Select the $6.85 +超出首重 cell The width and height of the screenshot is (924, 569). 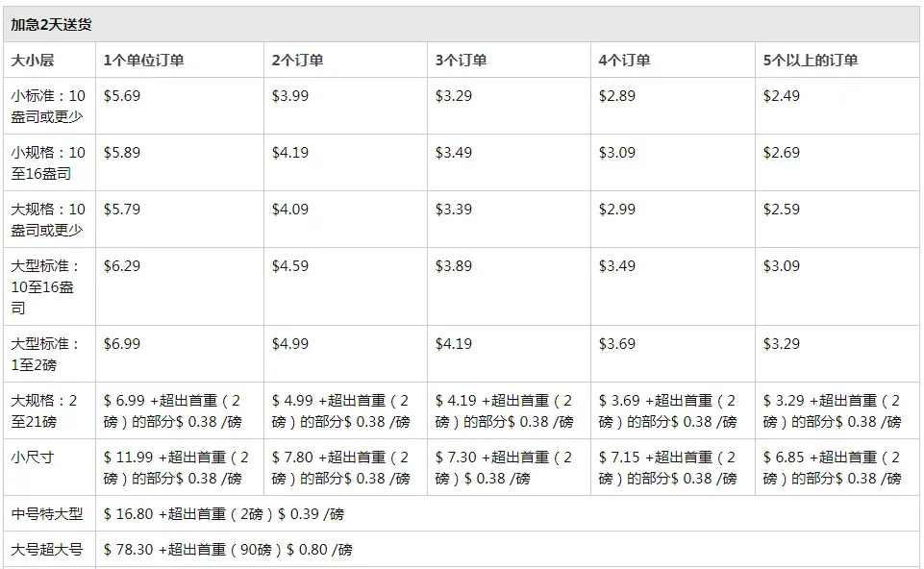(x=837, y=466)
